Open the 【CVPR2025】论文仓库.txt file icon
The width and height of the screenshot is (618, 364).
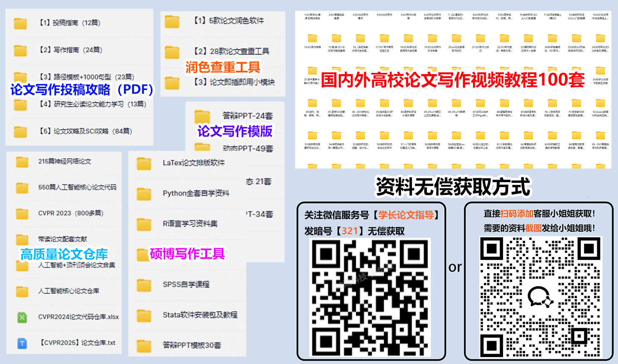click(22, 343)
